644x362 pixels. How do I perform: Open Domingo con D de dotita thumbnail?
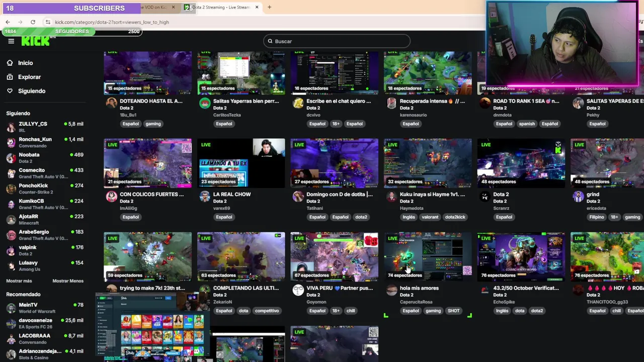(334, 163)
